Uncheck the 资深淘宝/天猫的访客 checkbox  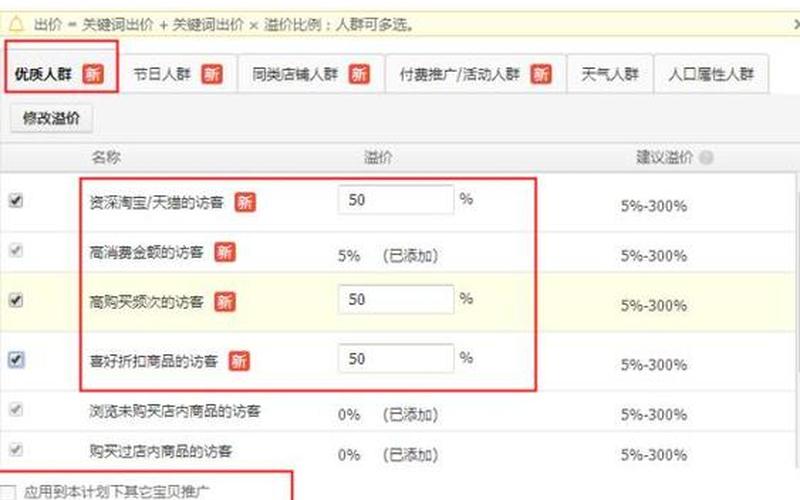(16, 200)
